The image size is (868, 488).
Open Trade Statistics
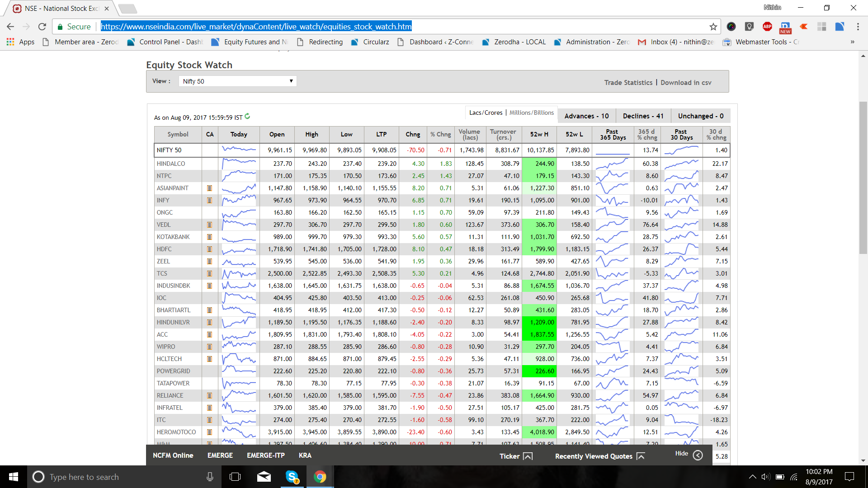coord(628,82)
